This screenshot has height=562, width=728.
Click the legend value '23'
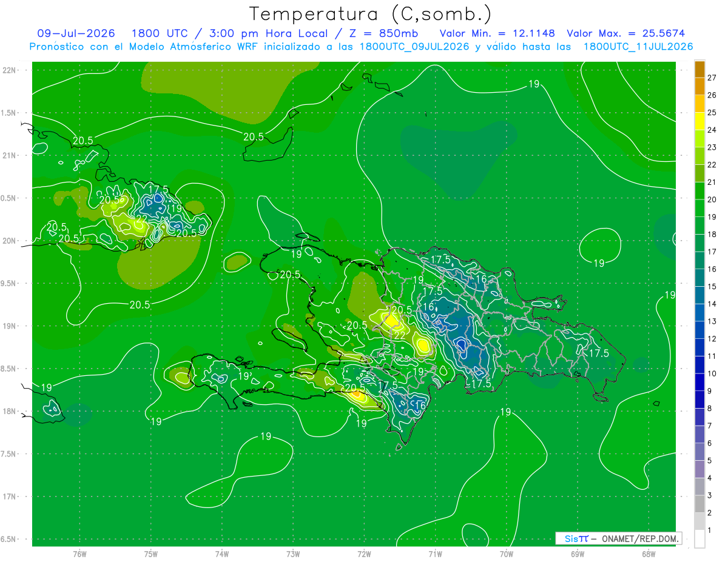(x=712, y=147)
